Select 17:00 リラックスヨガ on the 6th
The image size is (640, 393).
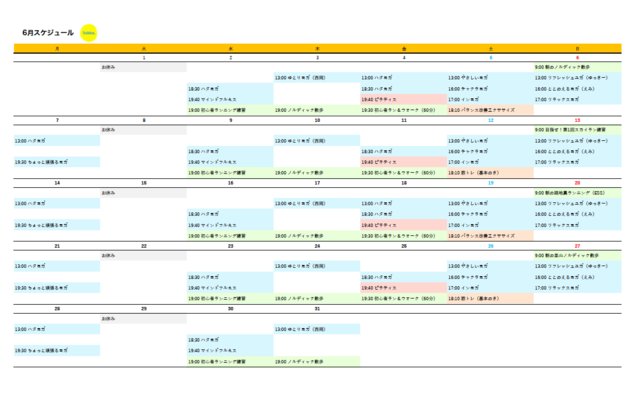pos(578,100)
